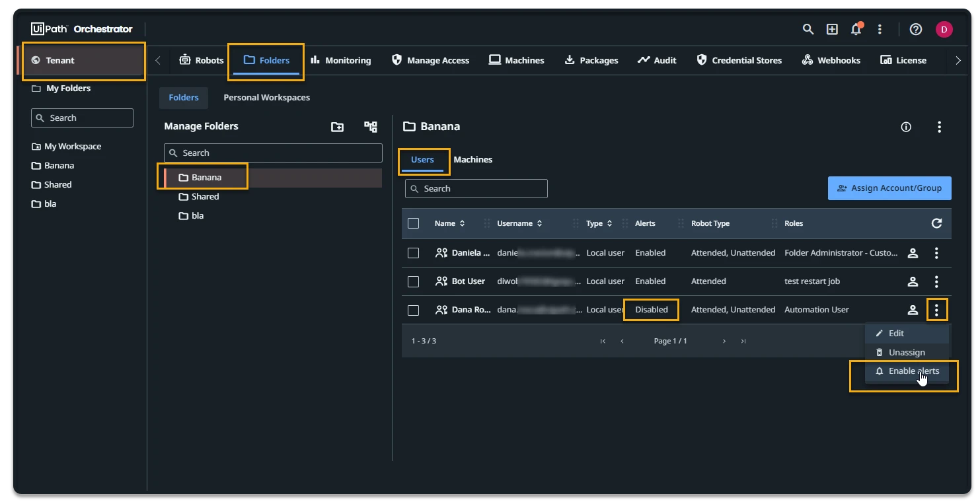Click the Search field under Manage Folders

pyautogui.click(x=273, y=153)
